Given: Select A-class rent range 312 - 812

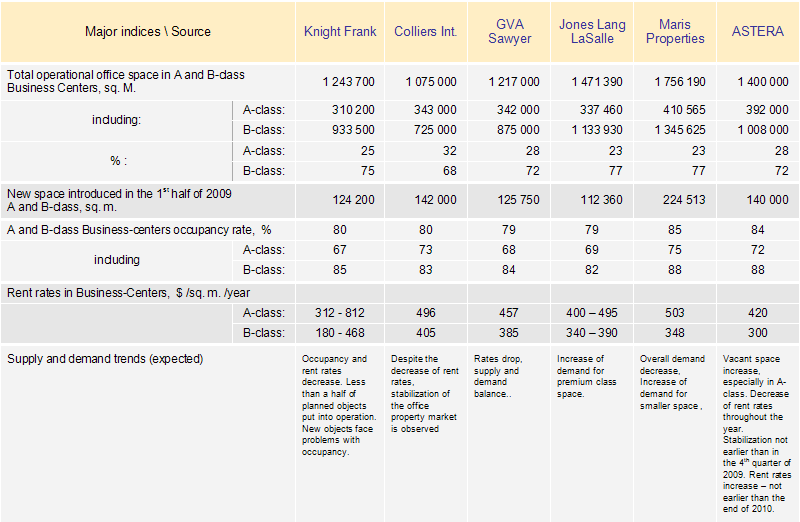Looking at the screenshot, I should coord(340,313).
